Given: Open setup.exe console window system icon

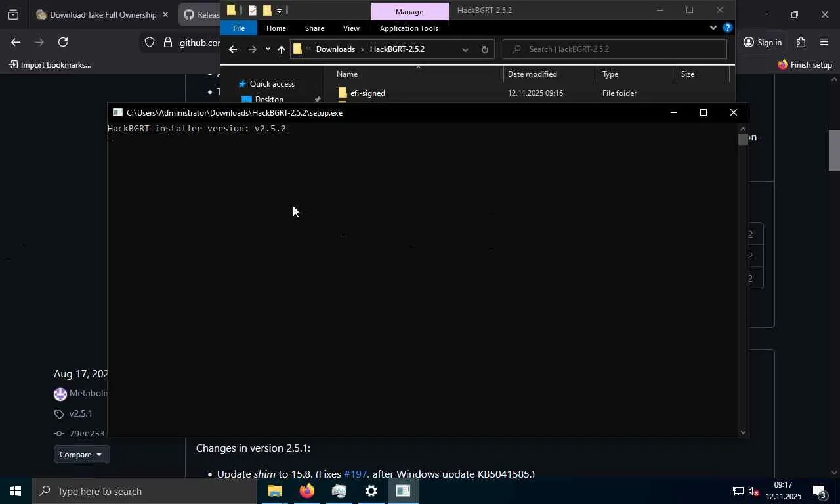Looking at the screenshot, I should 117,112.
